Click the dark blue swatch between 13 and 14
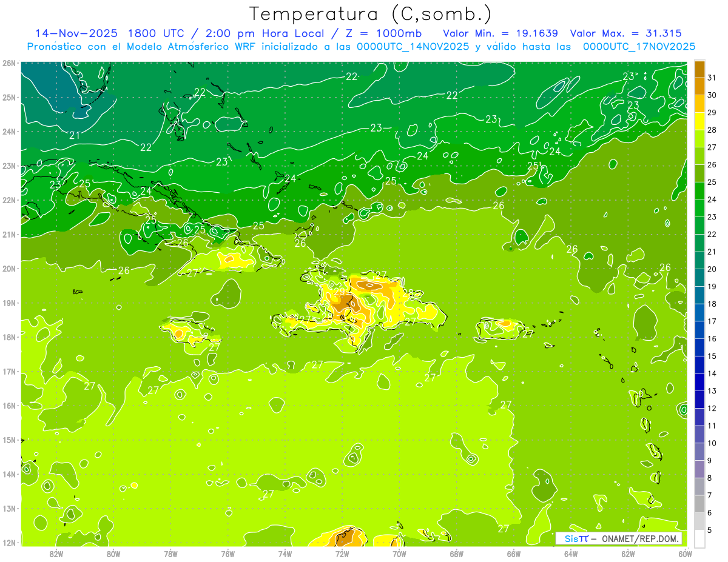This screenshot has height=562, width=728. pyautogui.click(x=699, y=382)
